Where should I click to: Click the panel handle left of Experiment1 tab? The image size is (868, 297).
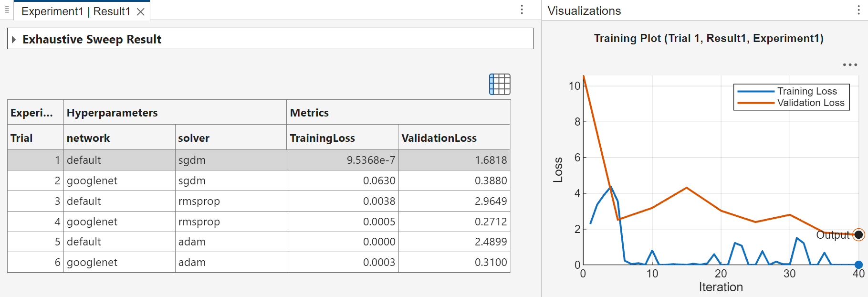pos(7,10)
